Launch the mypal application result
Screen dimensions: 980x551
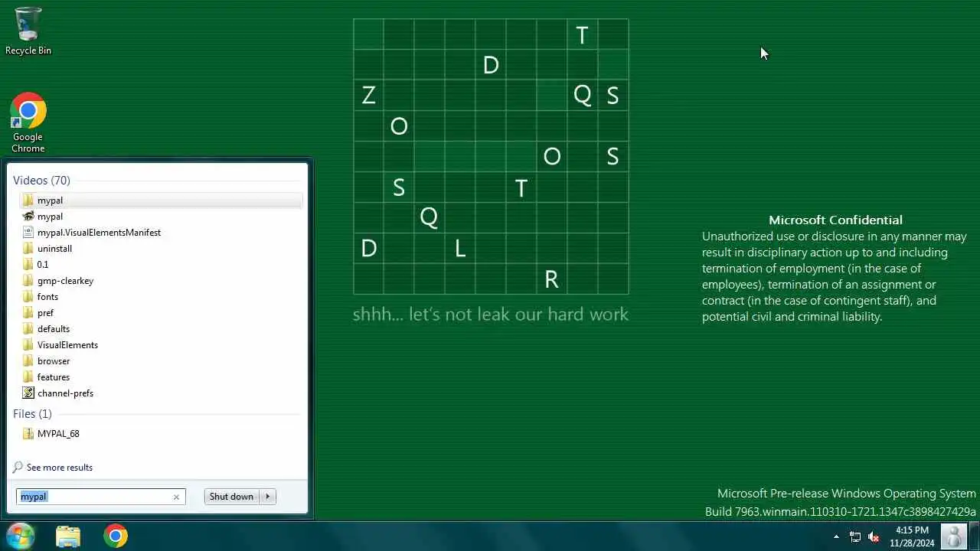pos(161,217)
